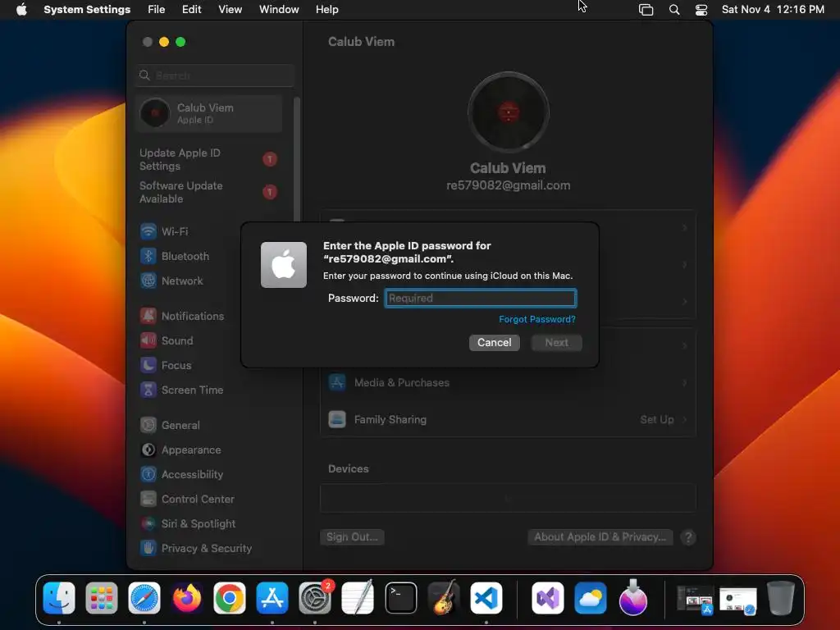Click the Notifications bell icon
Screen dimensions: 840x630
(x=148, y=316)
